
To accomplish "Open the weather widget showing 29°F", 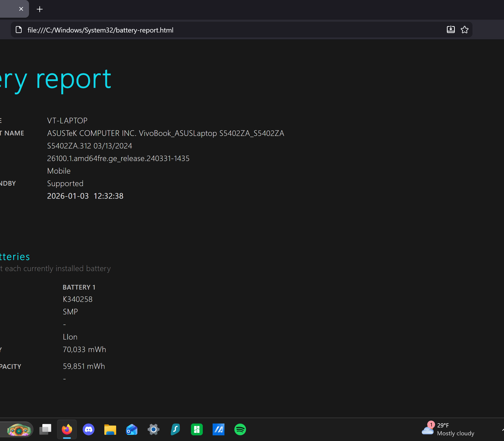I will pos(448,429).
